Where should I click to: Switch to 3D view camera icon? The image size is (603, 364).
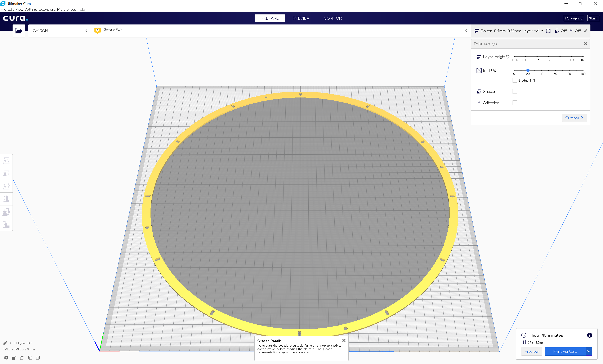(x=6, y=358)
